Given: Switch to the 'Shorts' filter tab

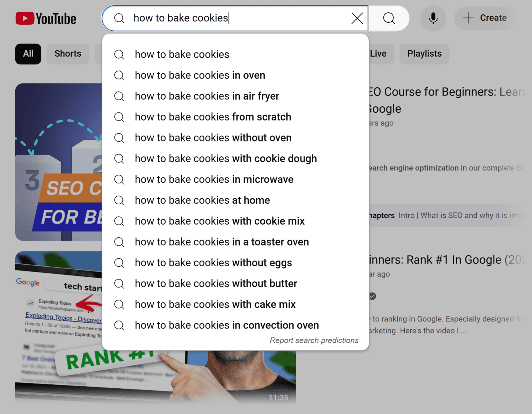Looking at the screenshot, I should click(67, 54).
